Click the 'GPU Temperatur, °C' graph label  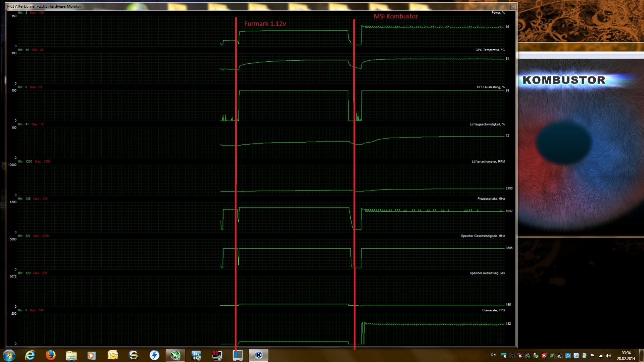(x=490, y=50)
